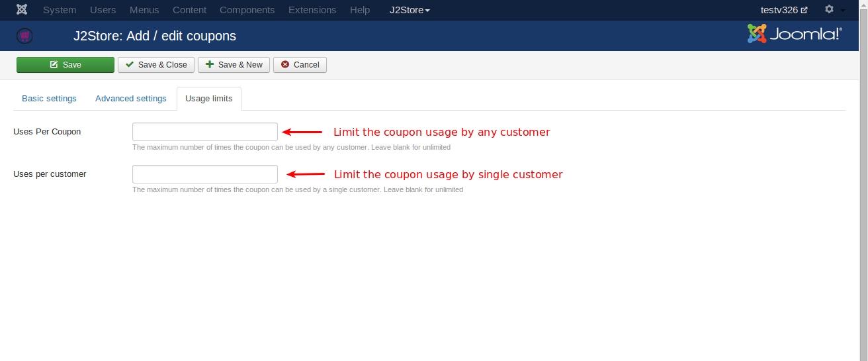Click the Joomla logo icon in top-left corner
This screenshot has height=361, width=868.
point(22,10)
